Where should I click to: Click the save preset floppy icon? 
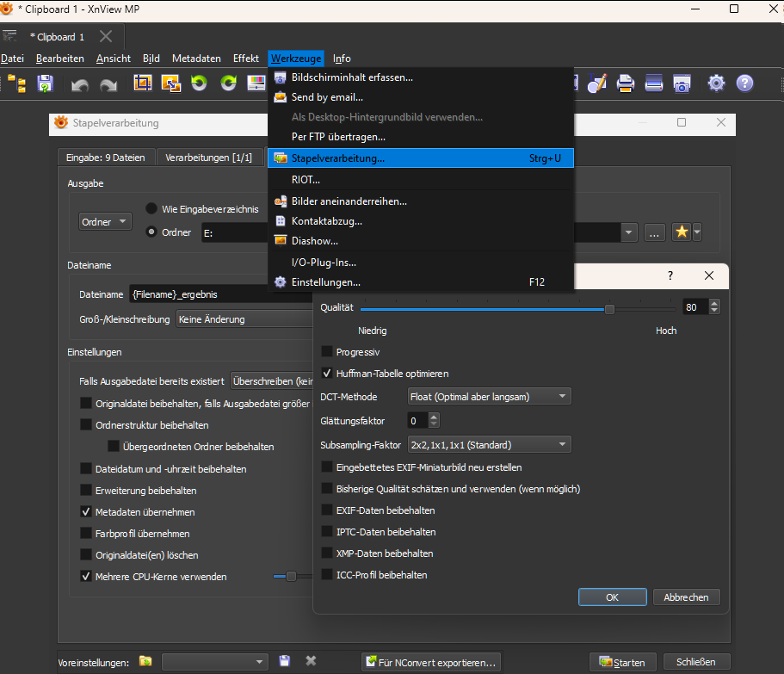point(285,661)
